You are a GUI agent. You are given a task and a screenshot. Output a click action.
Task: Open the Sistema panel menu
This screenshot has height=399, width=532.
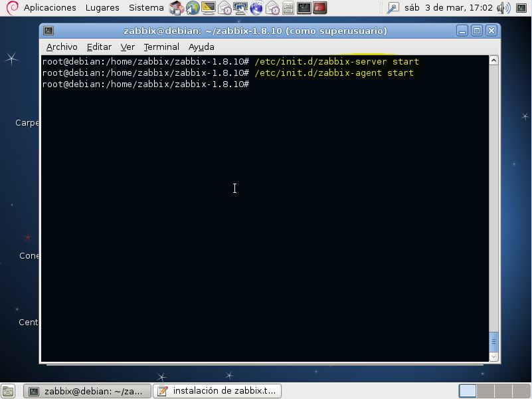click(x=146, y=8)
